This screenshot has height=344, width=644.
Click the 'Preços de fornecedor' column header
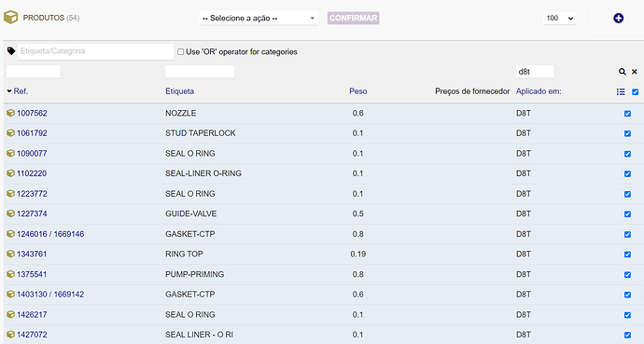pos(472,91)
